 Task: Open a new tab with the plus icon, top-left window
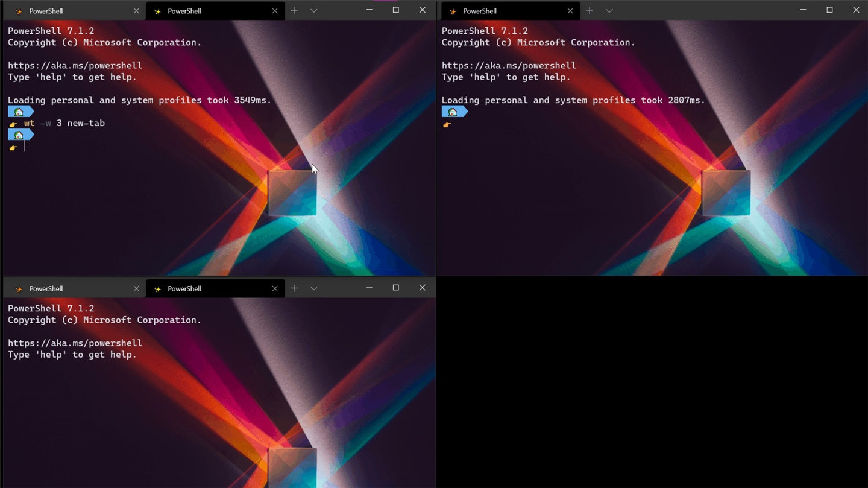click(294, 10)
